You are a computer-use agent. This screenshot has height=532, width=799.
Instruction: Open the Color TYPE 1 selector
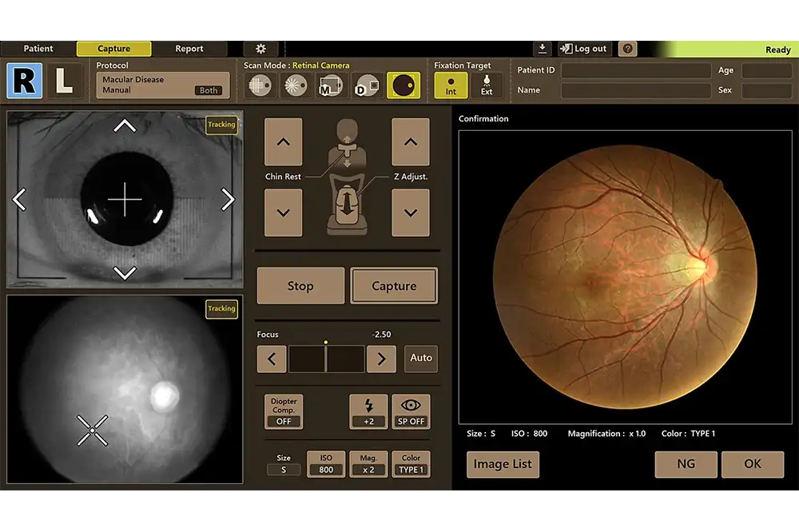coord(411,464)
